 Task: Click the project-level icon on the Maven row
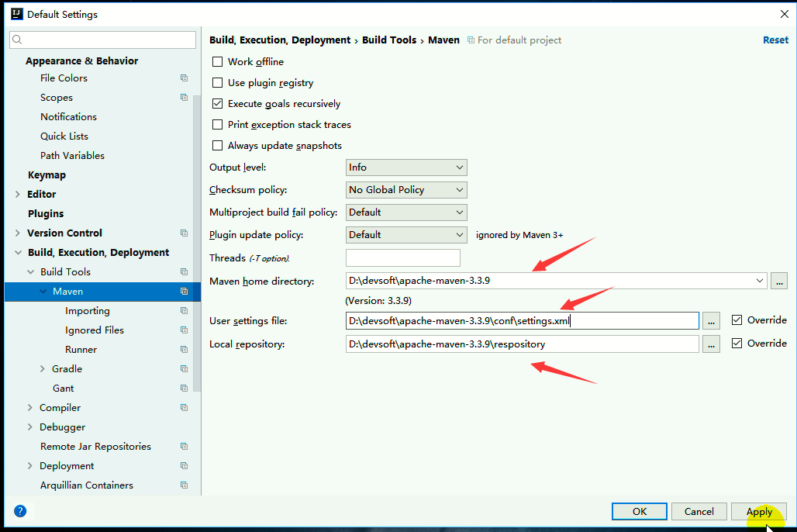coord(184,292)
